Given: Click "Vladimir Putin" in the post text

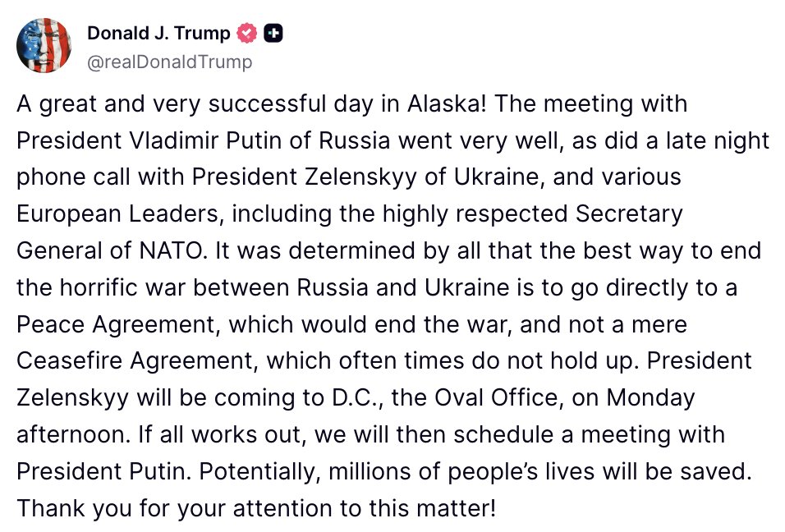Looking at the screenshot, I should coord(209,140).
